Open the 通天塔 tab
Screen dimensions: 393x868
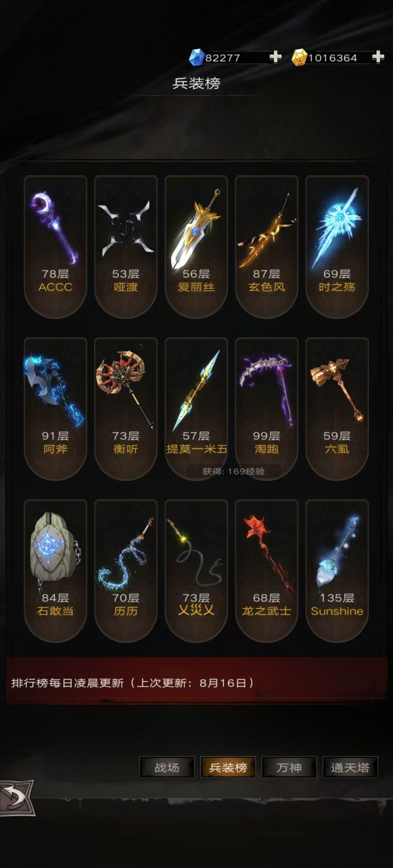point(350,767)
